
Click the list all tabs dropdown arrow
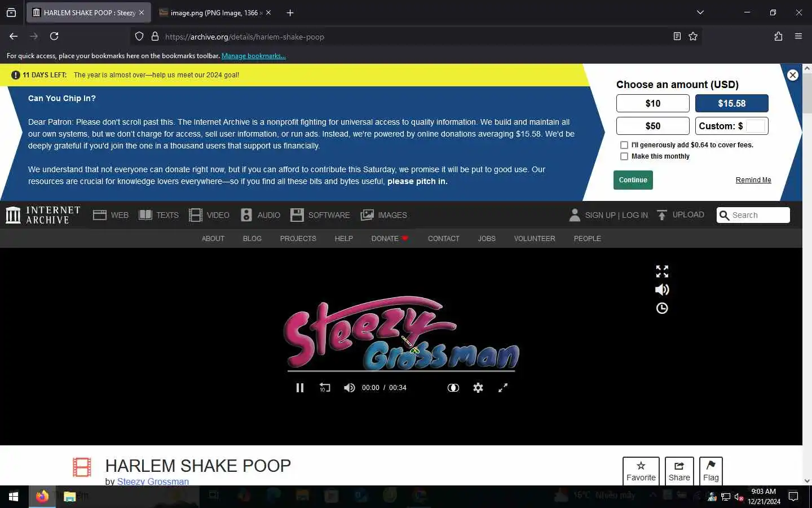coord(700,12)
